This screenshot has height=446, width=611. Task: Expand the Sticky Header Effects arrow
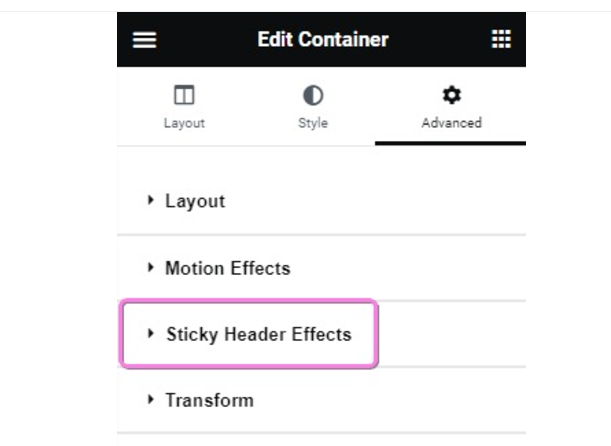(151, 333)
